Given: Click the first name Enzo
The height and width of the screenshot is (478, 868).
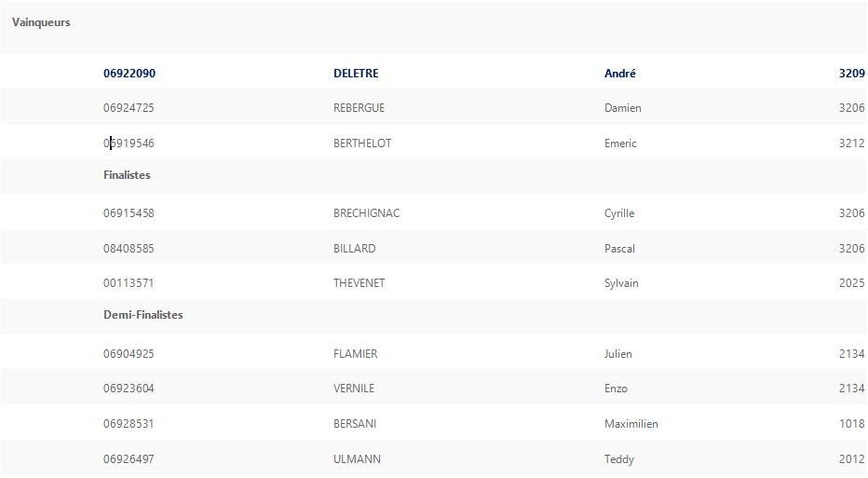Looking at the screenshot, I should click(616, 389).
